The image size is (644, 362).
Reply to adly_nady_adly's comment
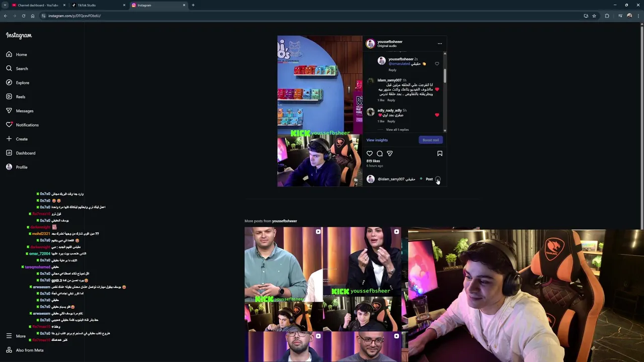pyautogui.click(x=391, y=121)
